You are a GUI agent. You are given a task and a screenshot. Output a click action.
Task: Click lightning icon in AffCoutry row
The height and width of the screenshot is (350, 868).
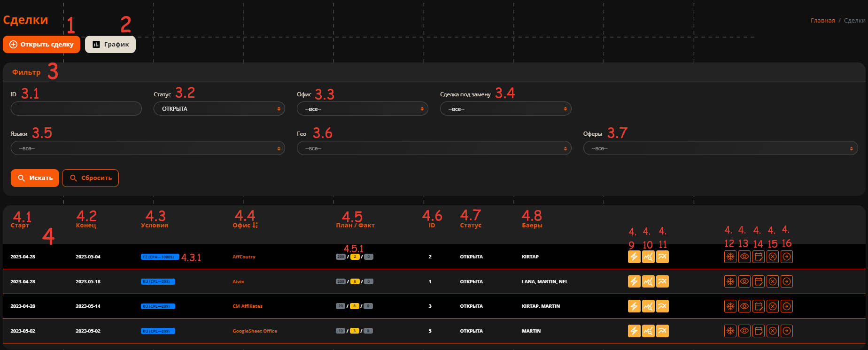634,257
